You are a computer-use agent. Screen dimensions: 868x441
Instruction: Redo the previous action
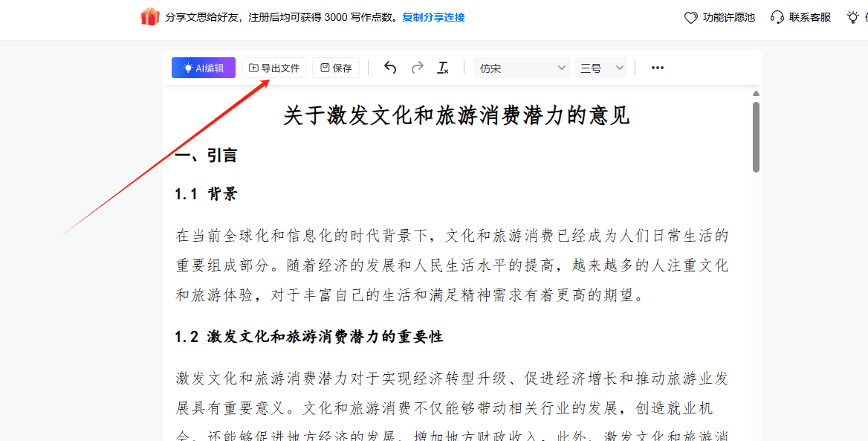(x=418, y=68)
